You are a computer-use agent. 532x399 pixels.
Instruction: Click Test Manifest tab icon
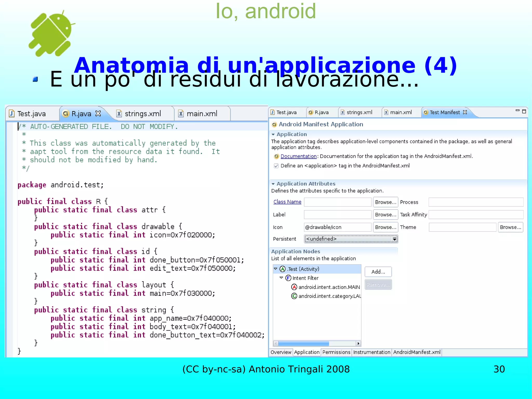425,112
